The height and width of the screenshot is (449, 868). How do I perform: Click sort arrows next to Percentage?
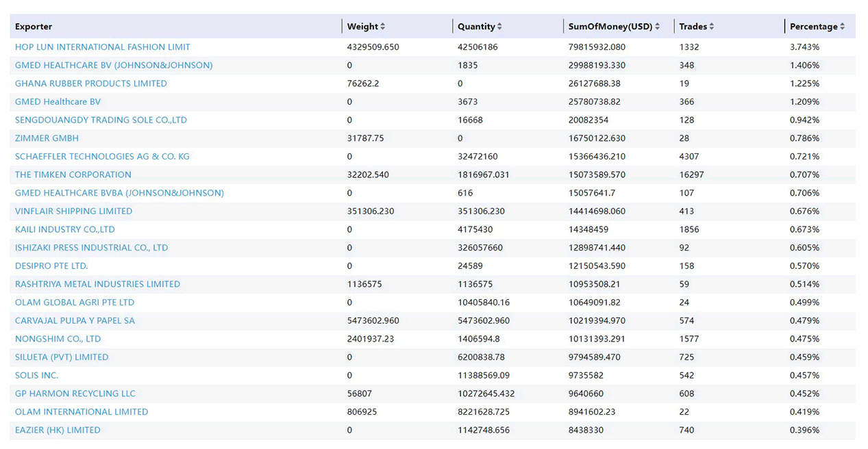point(843,27)
